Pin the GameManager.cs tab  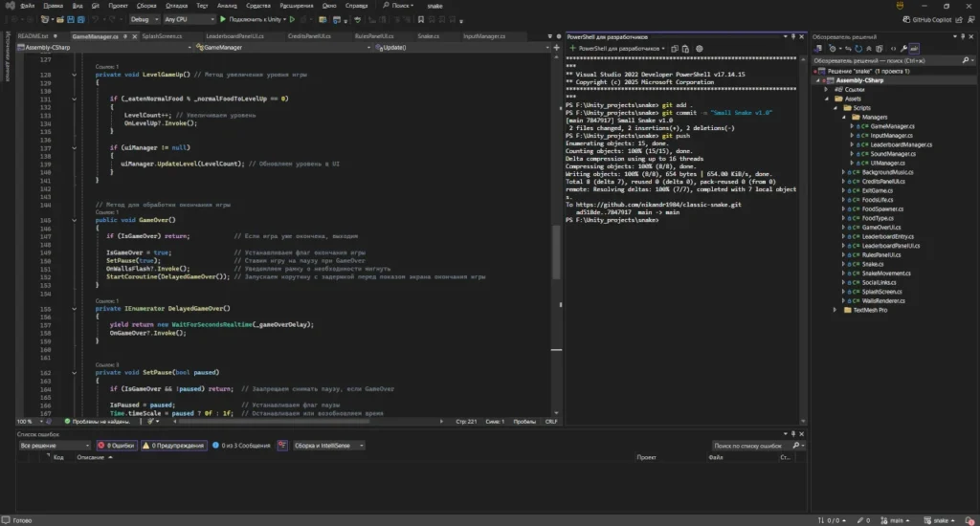[x=125, y=36]
